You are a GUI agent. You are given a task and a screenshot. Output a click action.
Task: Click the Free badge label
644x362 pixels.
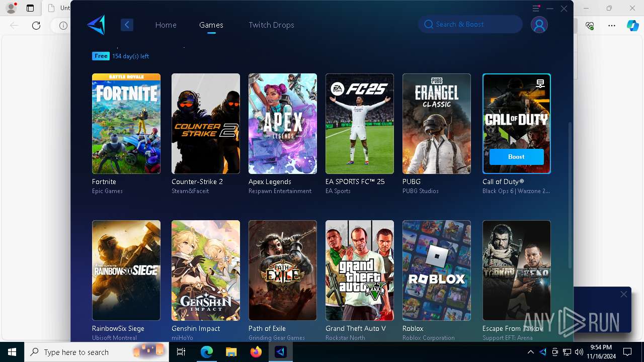click(101, 56)
